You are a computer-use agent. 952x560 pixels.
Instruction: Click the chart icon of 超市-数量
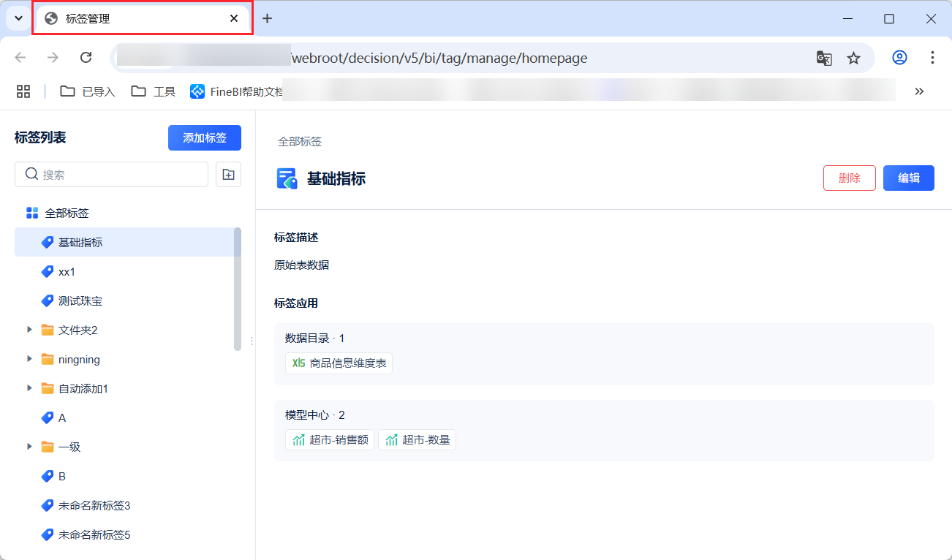click(392, 439)
